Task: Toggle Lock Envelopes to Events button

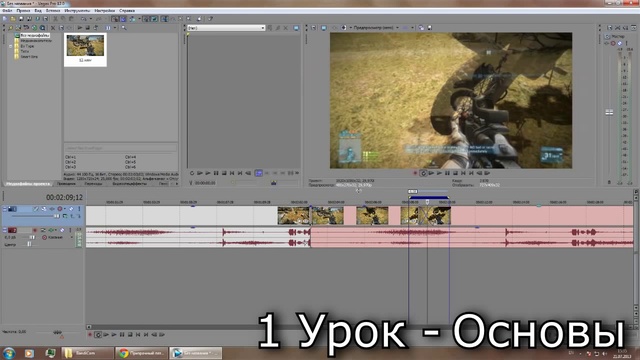Action: point(146,19)
